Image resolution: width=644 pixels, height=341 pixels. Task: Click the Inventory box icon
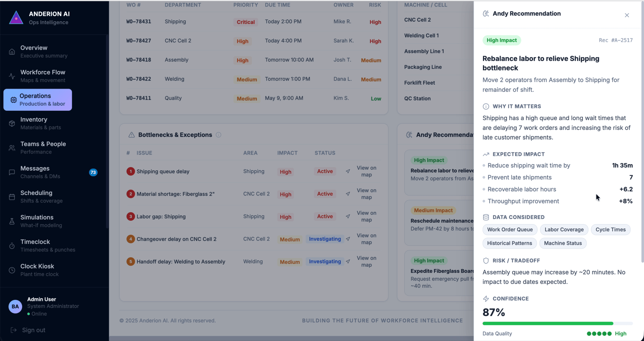point(12,123)
